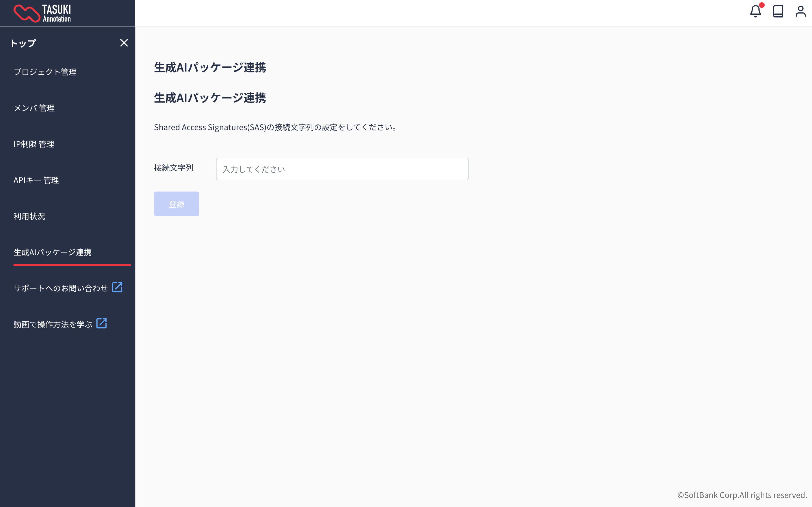Select 生成AIパッケージ連携 sidebar item
The width and height of the screenshot is (812, 507).
click(52, 252)
